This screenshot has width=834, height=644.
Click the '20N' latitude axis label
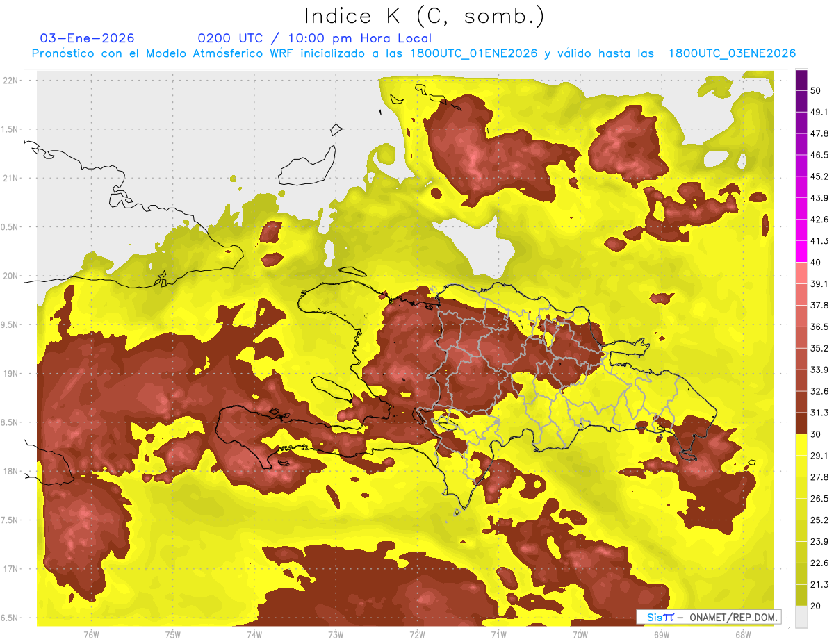click(x=10, y=276)
